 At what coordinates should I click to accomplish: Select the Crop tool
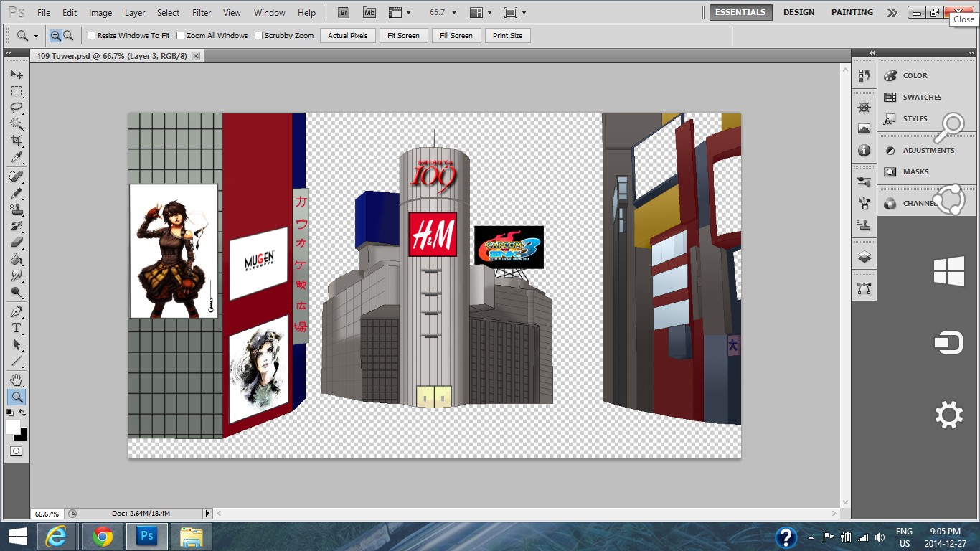17,141
